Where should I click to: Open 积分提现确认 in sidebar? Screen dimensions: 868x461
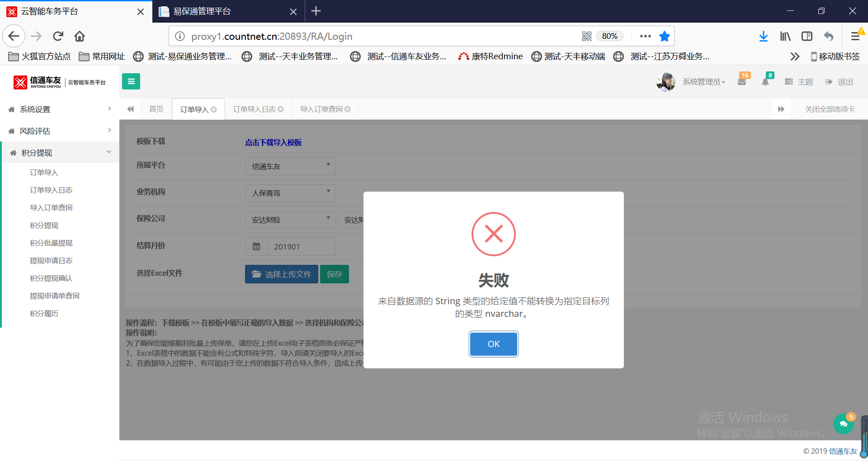(51, 278)
